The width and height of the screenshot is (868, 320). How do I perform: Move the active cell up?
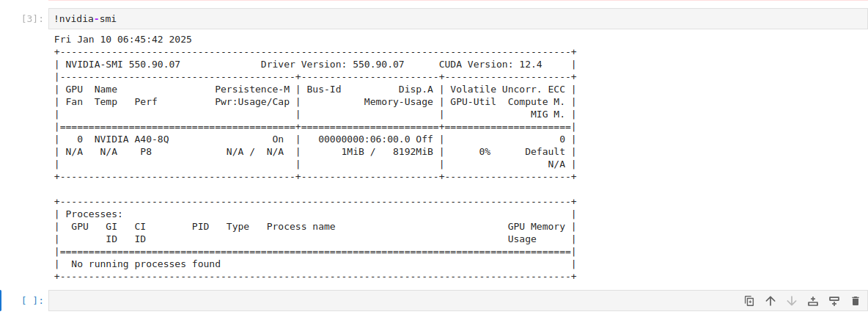(770, 301)
